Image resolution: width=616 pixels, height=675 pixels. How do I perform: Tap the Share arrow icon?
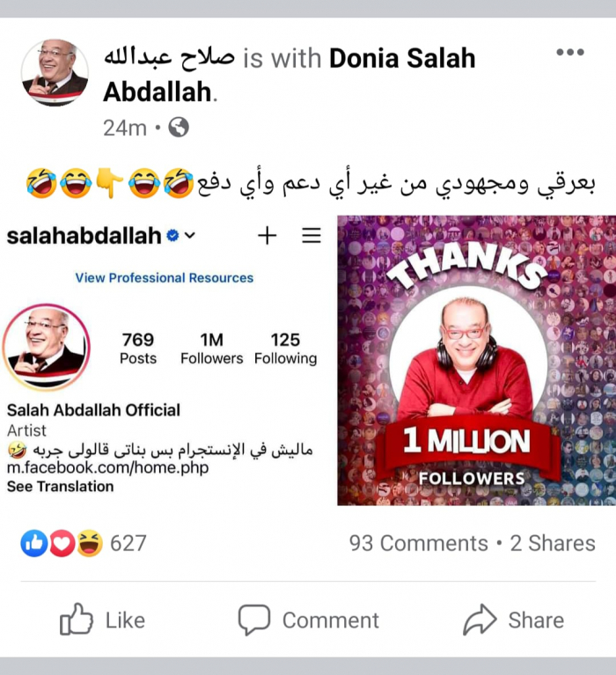click(480, 620)
